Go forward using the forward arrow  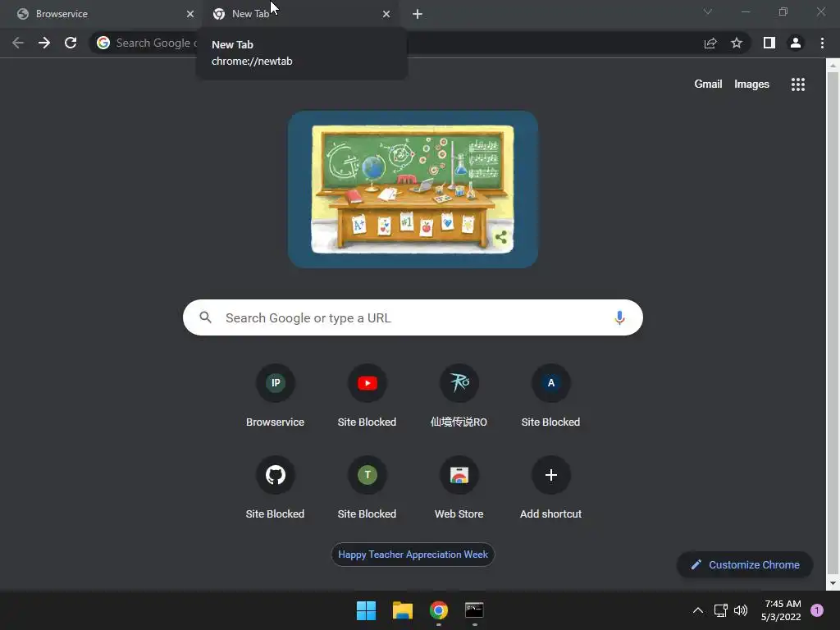[44, 43]
